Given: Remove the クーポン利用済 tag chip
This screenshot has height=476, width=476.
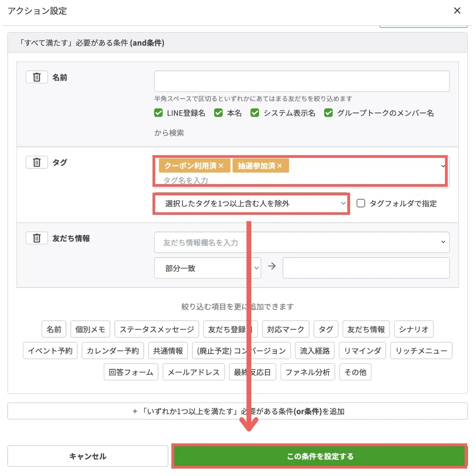Looking at the screenshot, I should tap(221, 166).
